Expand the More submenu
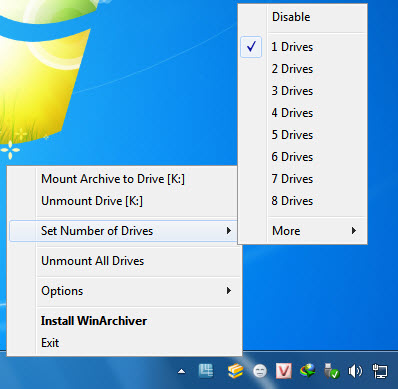The image size is (398, 389). click(303, 231)
